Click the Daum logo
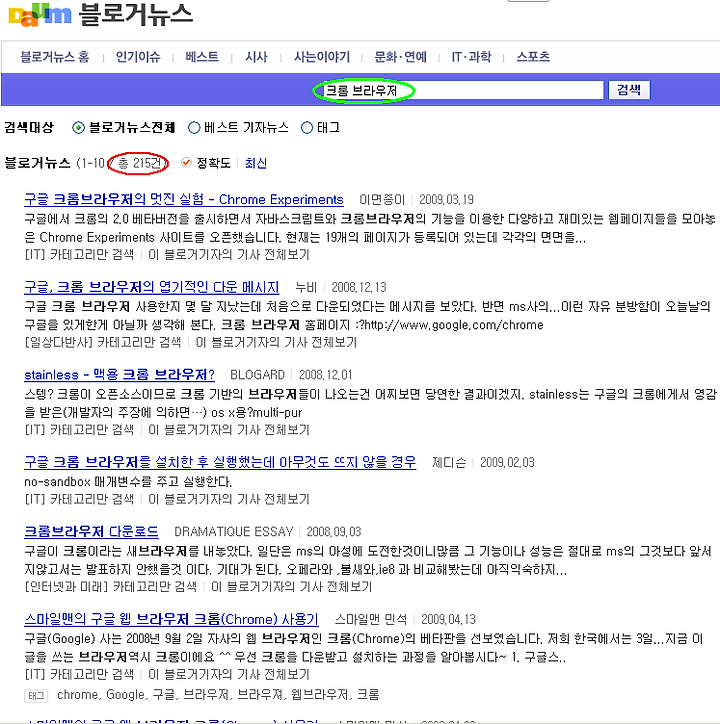The height and width of the screenshot is (724, 720). (x=40, y=16)
